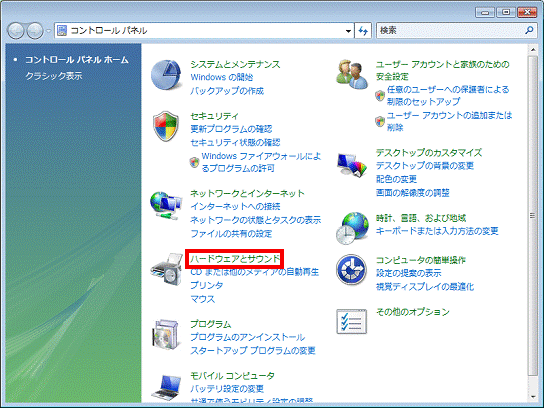Click the Clock, Language and Region globe icon
This screenshot has height=408, width=544.
click(352, 228)
